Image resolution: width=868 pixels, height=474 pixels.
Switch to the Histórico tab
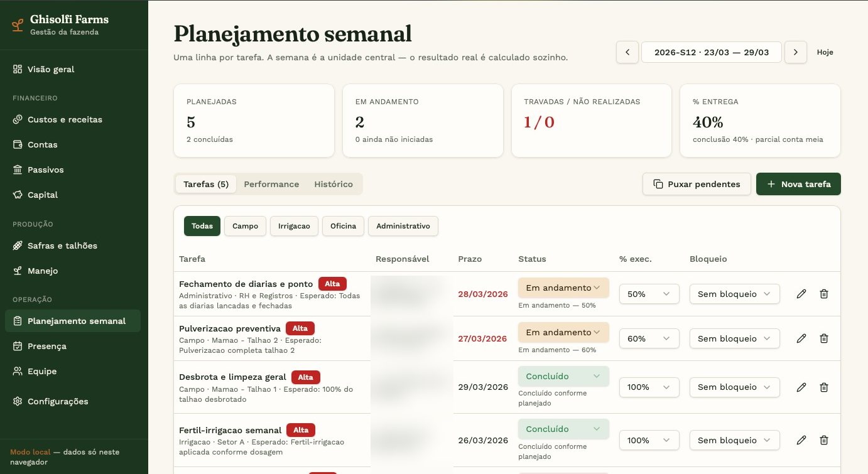334,184
